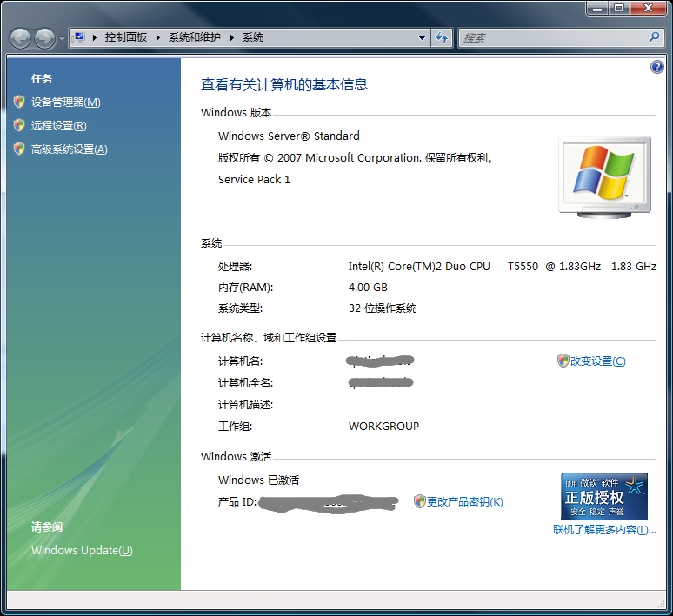Click the shield icon beside 远程设置

coord(19,125)
